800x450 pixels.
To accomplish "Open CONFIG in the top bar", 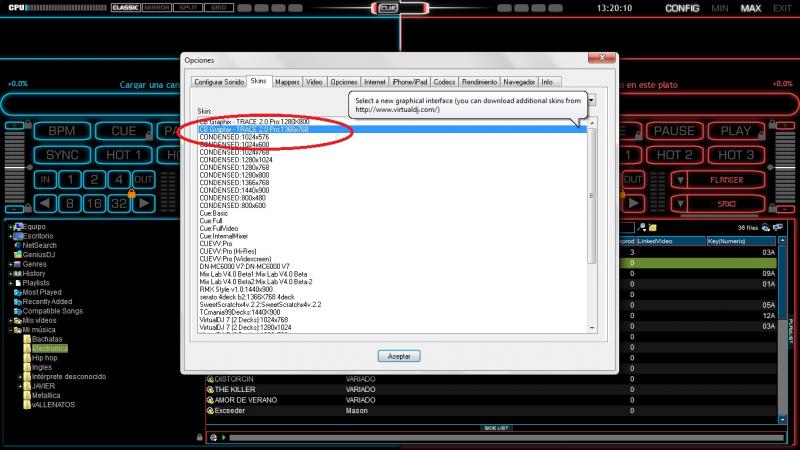I will coord(682,8).
